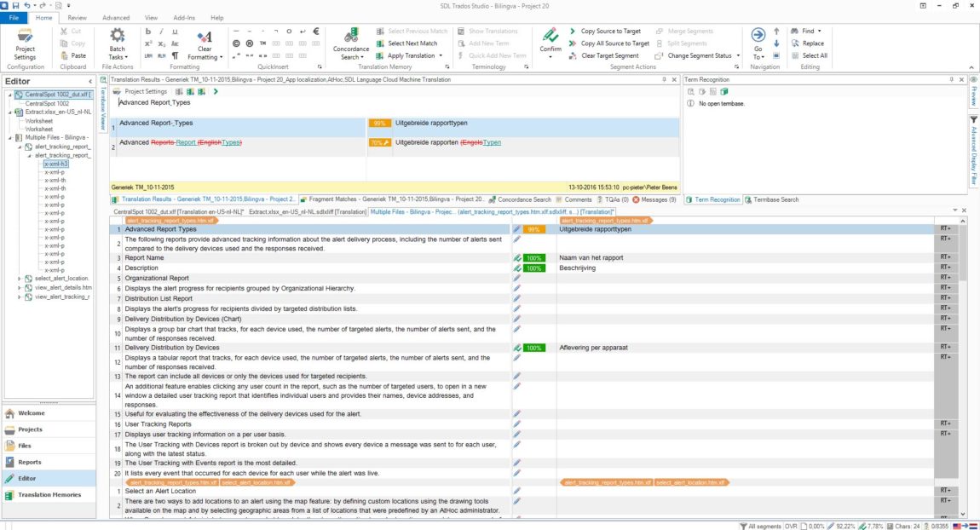Click Copy All Source to Target

click(x=608, y=43)
